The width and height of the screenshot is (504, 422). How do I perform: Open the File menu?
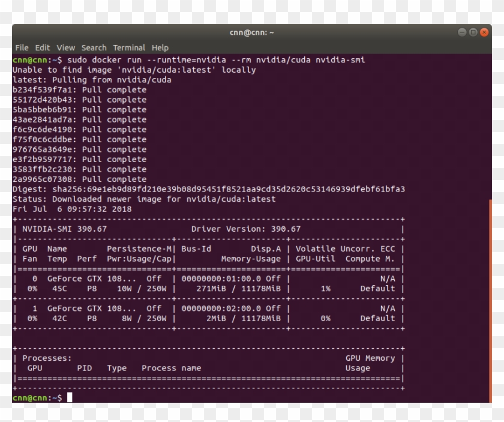click(22, 47)
